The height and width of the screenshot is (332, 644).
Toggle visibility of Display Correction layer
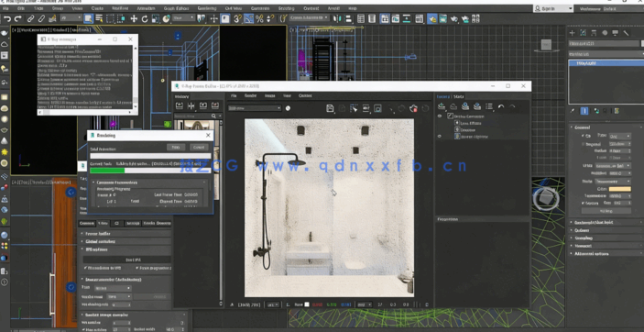tap(440, 116)
